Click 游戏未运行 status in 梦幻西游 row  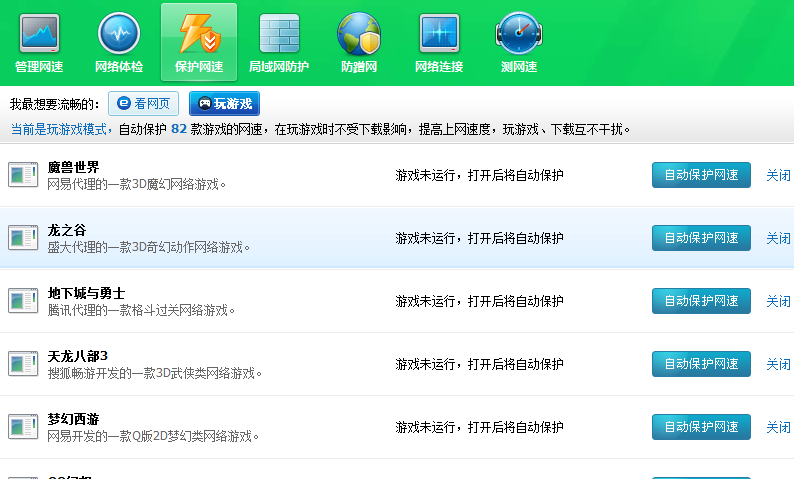[480, 427]
